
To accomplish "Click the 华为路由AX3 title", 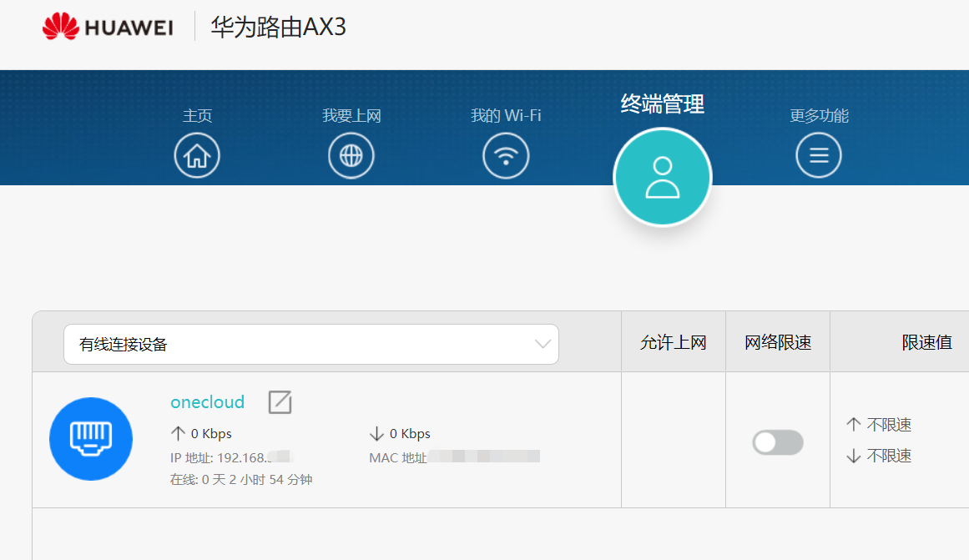I will click(x=278, y=27).
